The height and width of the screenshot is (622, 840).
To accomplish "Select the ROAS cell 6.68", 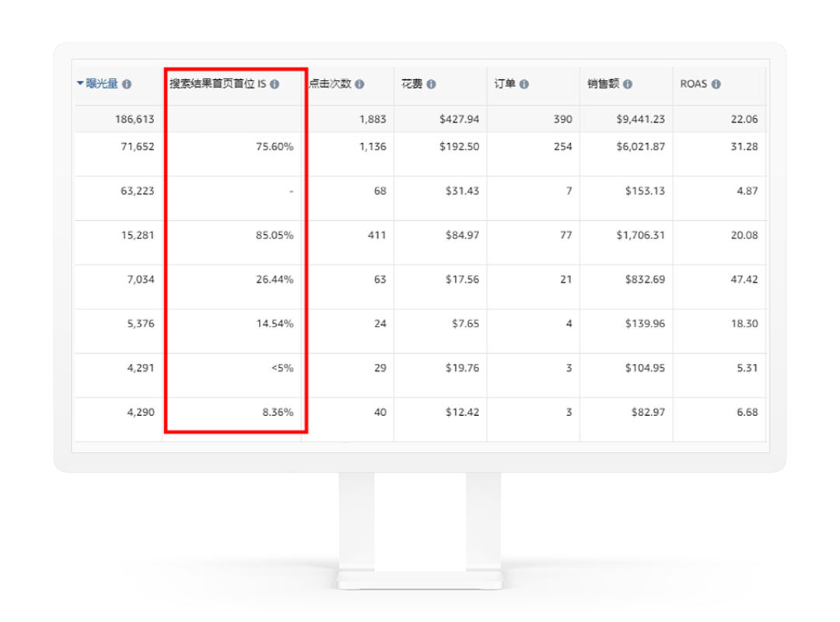I will click(x=747, y=412).
